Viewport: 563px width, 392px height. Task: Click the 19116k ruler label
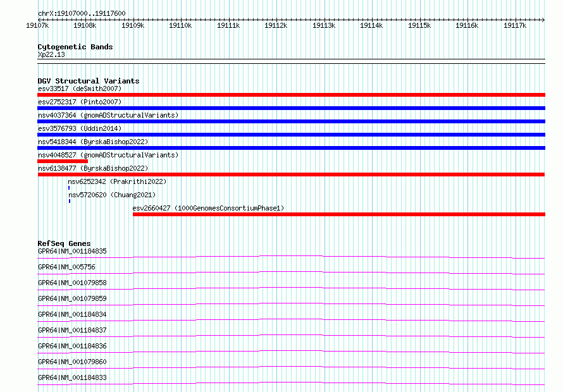click(467, 25)
